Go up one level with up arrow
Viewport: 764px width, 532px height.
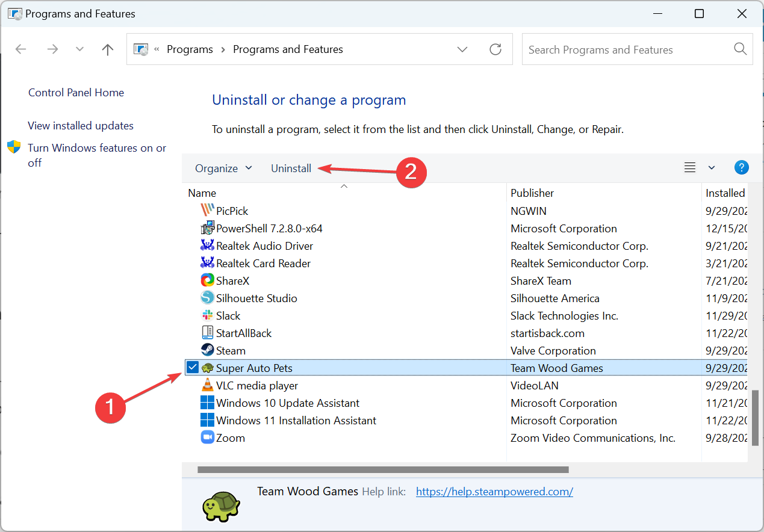tap(108, 49)
